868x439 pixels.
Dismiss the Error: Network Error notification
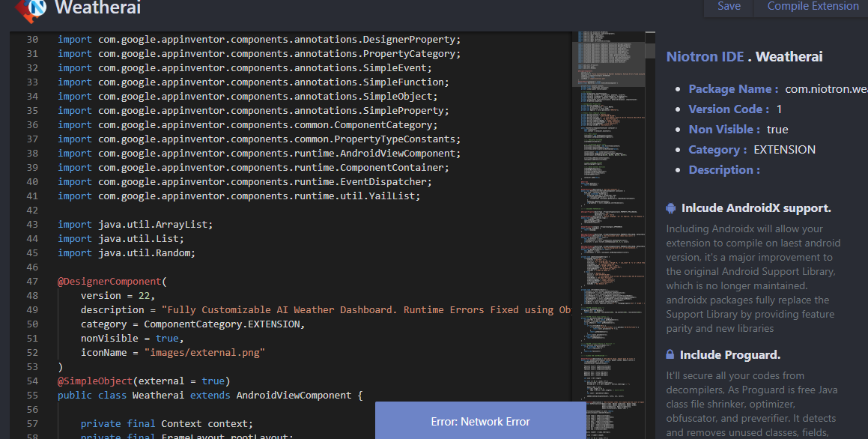point(480,421)
